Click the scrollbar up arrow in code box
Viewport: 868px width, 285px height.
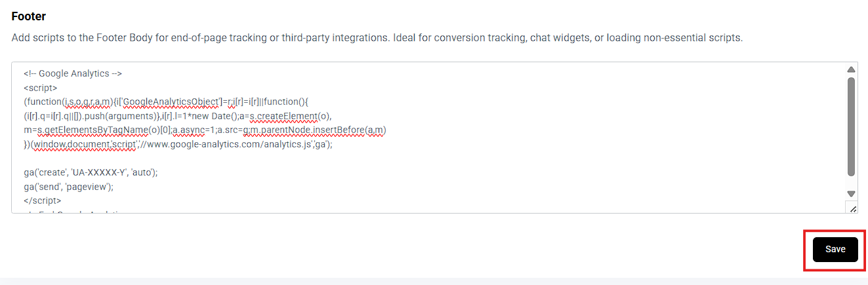pyautogui.click(x=851, y=69)
